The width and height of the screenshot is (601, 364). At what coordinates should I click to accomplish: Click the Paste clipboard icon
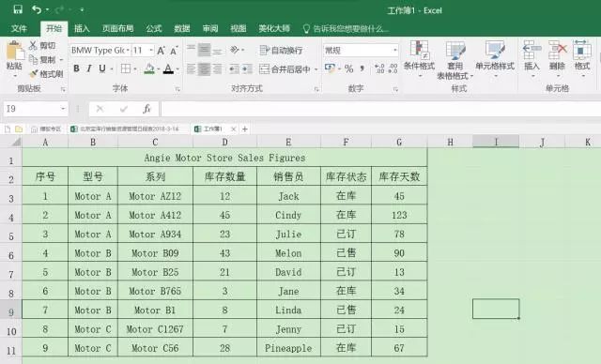[x=15, y=51]
